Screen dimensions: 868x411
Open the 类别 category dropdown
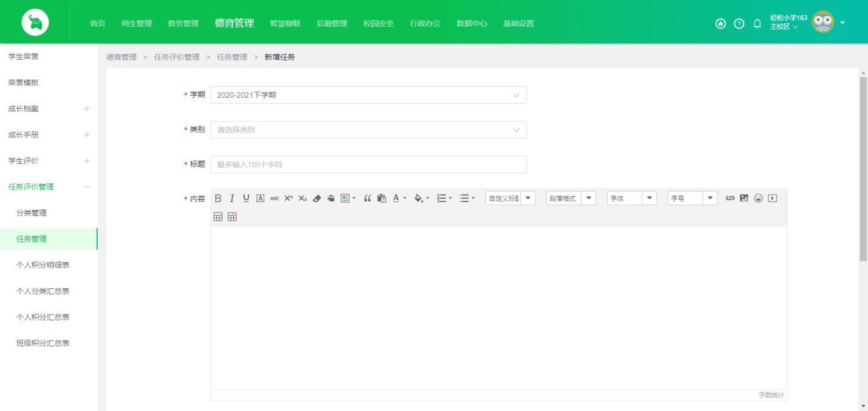(x=369, y=130)
